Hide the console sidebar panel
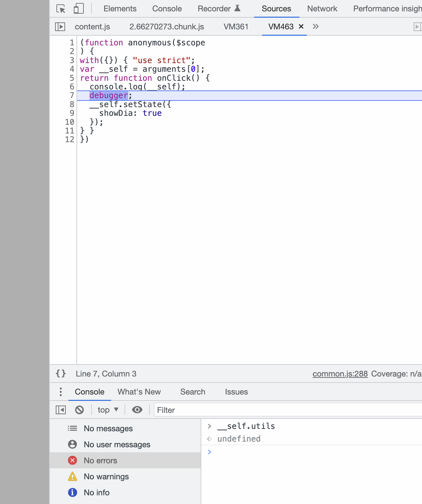Screen dimensions: 422x504 (x=60, y=410)
